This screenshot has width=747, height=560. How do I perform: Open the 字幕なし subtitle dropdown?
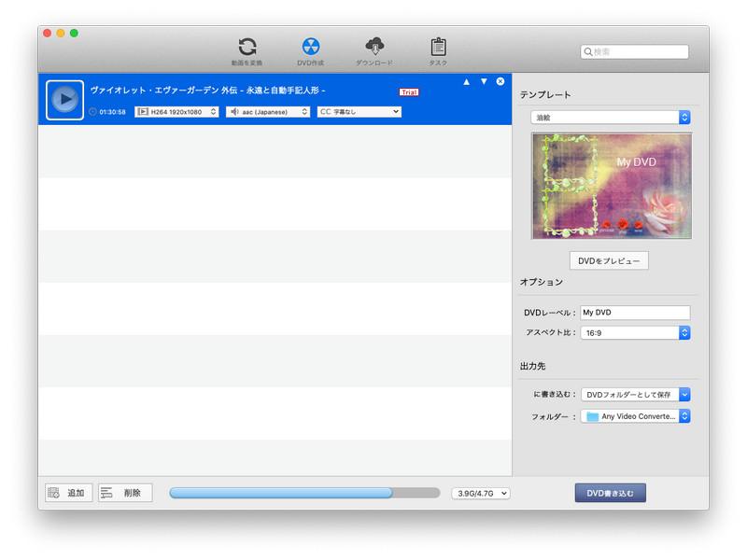[x=359, y=112]
